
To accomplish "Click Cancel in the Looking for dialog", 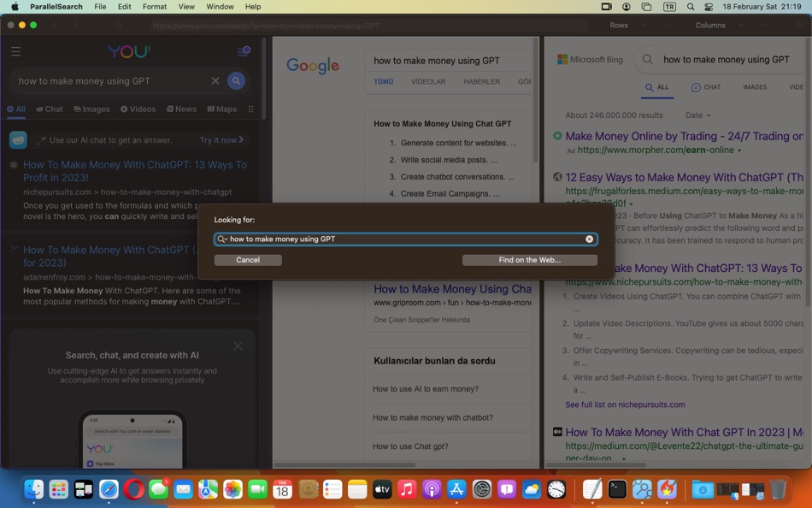I will tap(248, 260).
